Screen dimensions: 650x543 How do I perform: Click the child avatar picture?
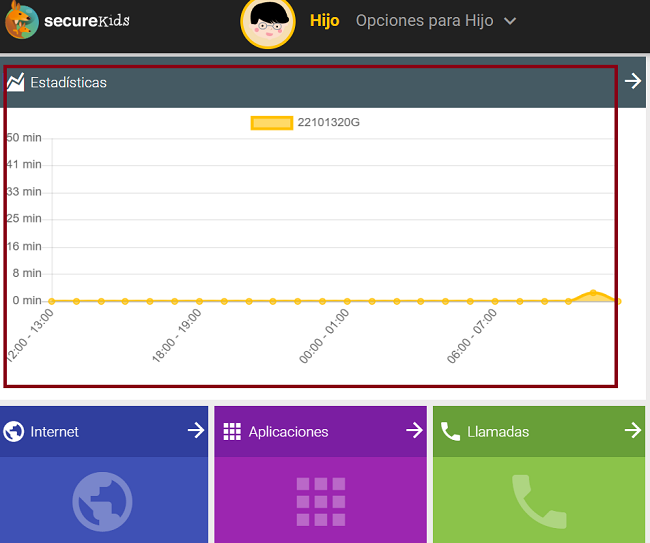click(x=268, y=22)
